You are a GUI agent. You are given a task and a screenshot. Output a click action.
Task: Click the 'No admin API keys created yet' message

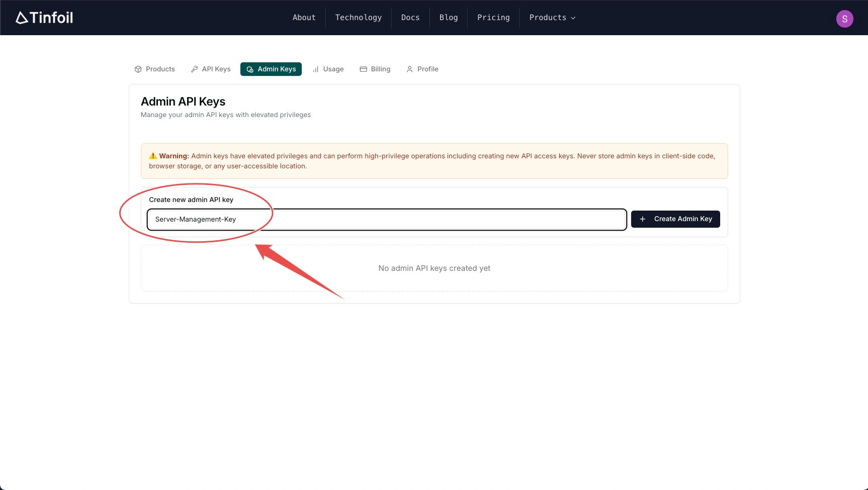tap(435, 268)
